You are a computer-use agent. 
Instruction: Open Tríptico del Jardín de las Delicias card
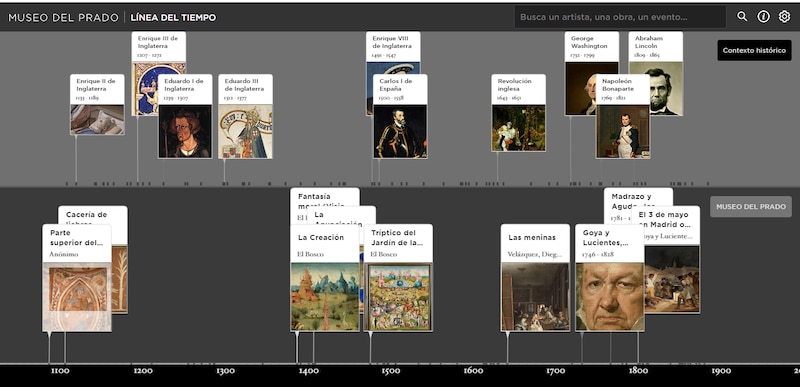tap(398, 278)
